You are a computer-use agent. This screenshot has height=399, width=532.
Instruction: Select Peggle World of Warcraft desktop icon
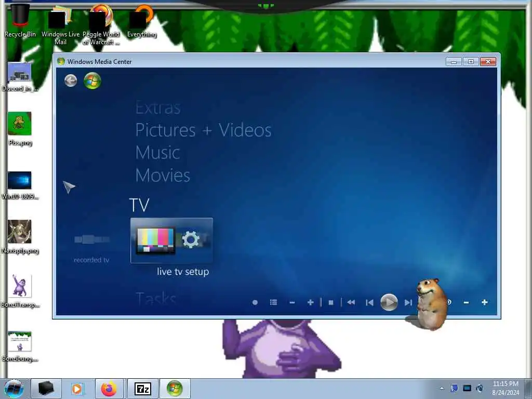coord(101,25)
